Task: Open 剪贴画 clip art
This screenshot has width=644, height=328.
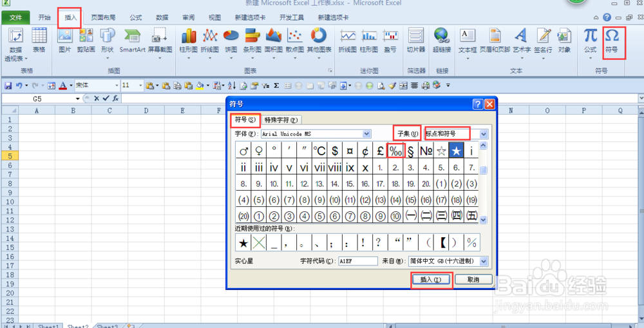Action: [x=86, y=41]
